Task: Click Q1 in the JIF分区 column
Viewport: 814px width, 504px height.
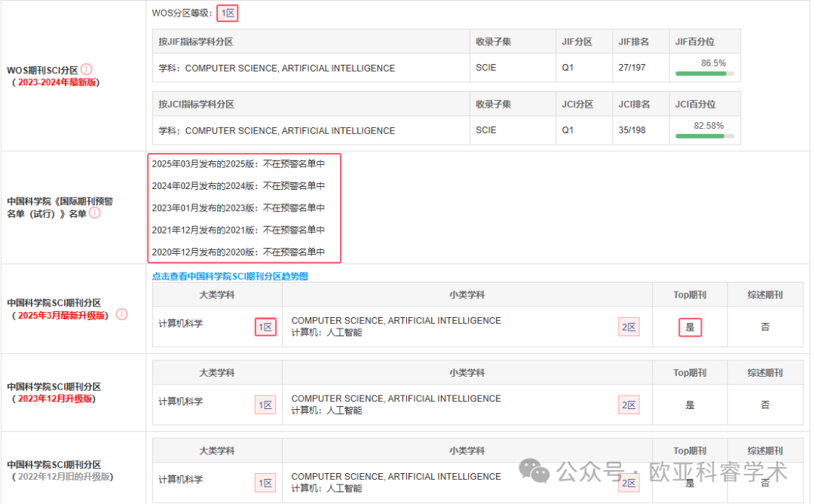Action: coord(568,68)
